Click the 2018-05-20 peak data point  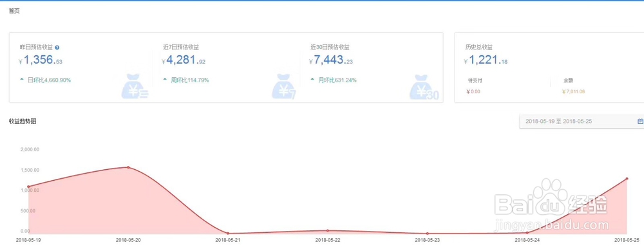128,167
